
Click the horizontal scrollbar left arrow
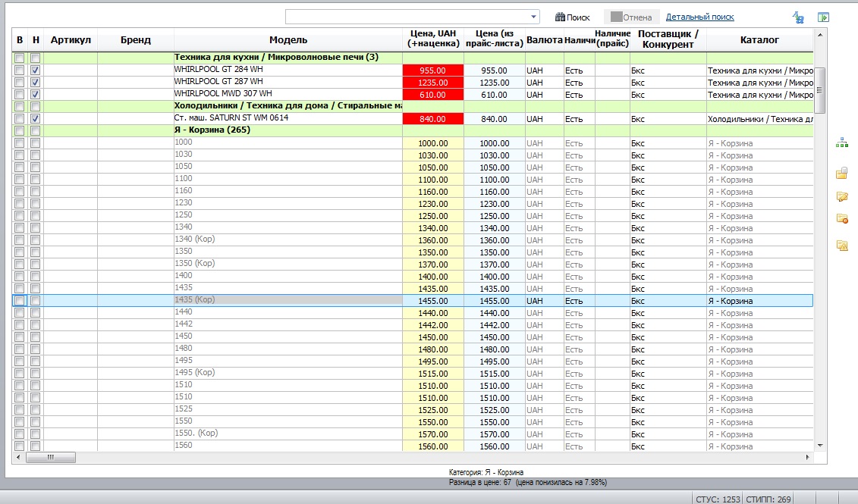point(19,457)
